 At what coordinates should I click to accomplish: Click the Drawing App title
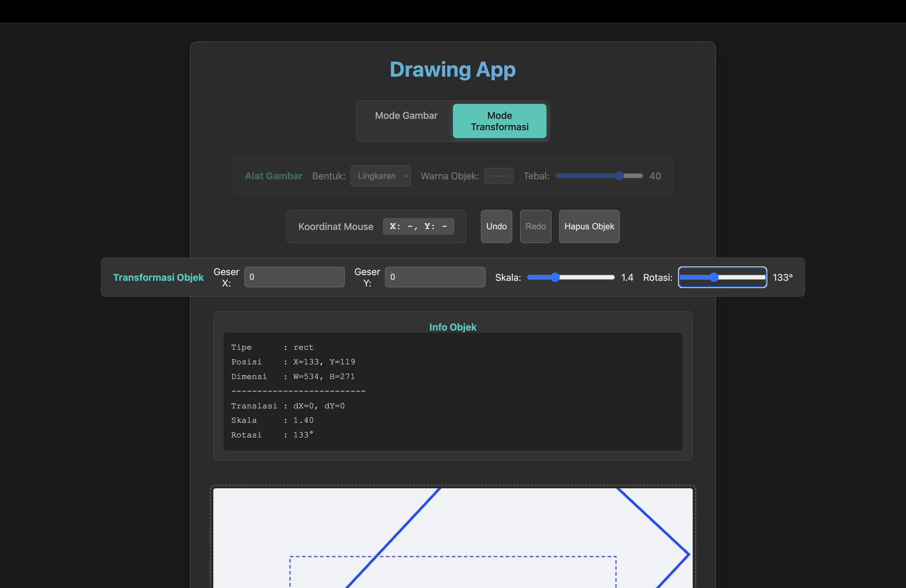(x=453, y=69)
